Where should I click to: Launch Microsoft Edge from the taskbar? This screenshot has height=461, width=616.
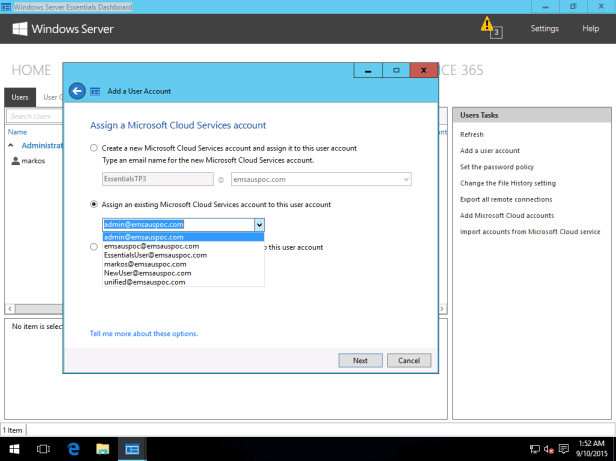pos(73,449)
